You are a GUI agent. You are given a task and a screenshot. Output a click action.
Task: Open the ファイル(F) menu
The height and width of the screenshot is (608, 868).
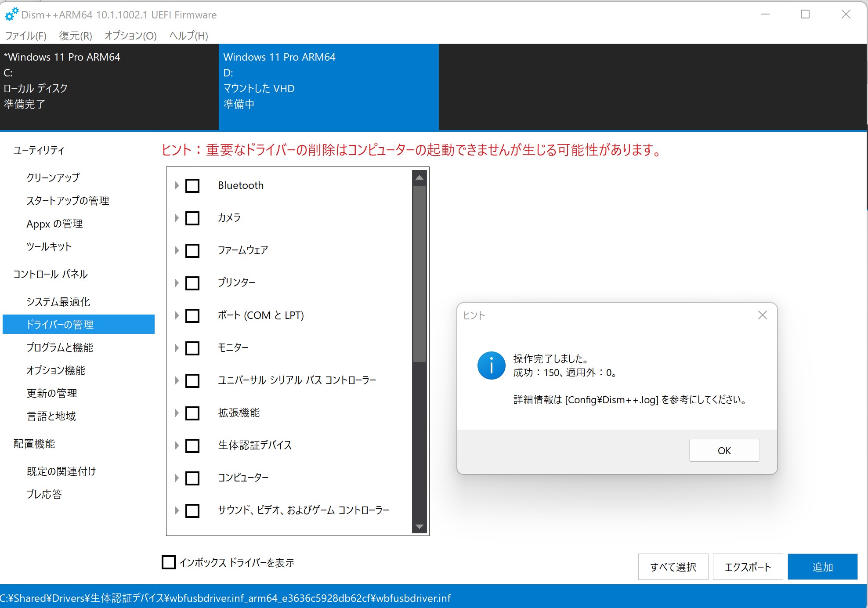pos(25,36)
